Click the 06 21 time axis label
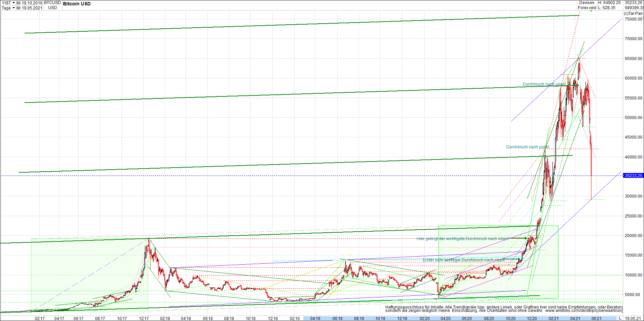Viewport: 644px width, 321px height. [597, 319]
